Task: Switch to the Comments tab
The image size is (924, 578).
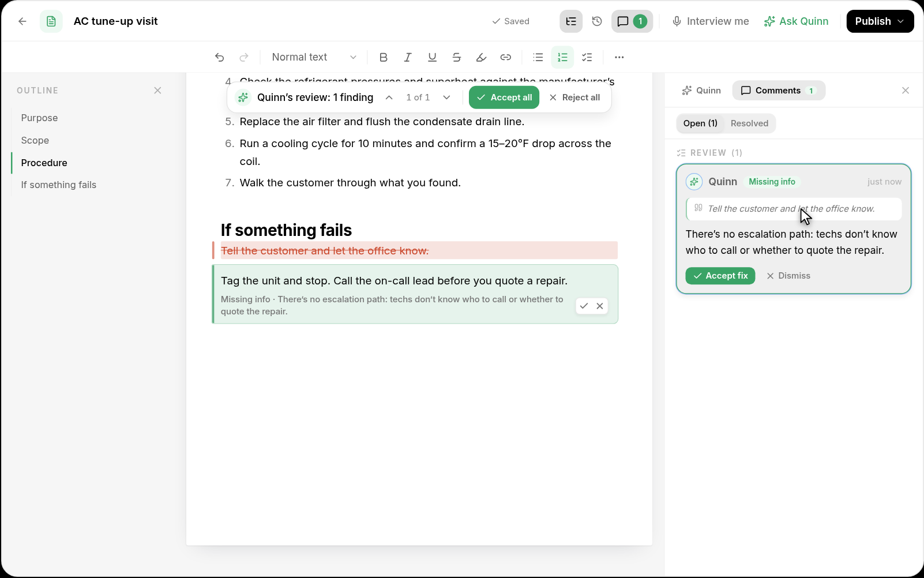Action: pos(779,91)
